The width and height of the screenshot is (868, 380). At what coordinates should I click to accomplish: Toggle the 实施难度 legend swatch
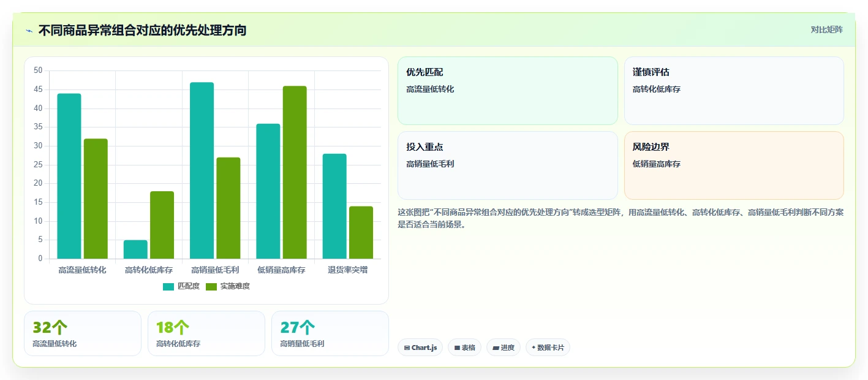point(211,286)
